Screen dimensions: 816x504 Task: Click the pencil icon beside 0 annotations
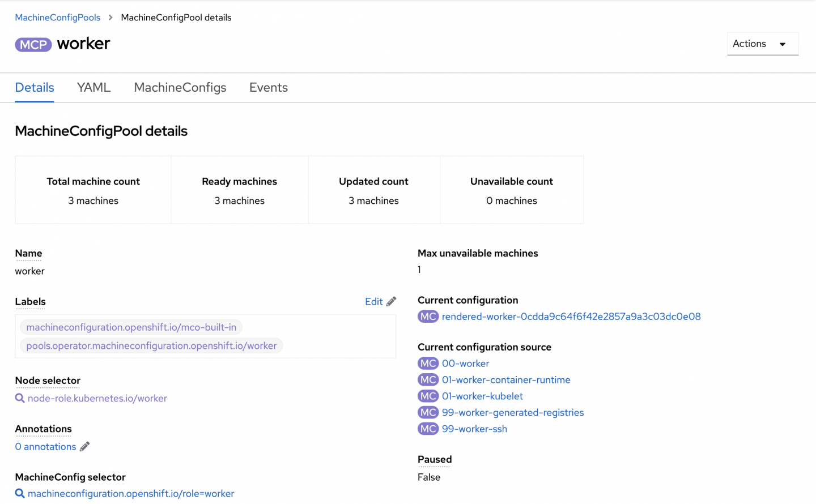pyautogui.click(x=84, y=447)
